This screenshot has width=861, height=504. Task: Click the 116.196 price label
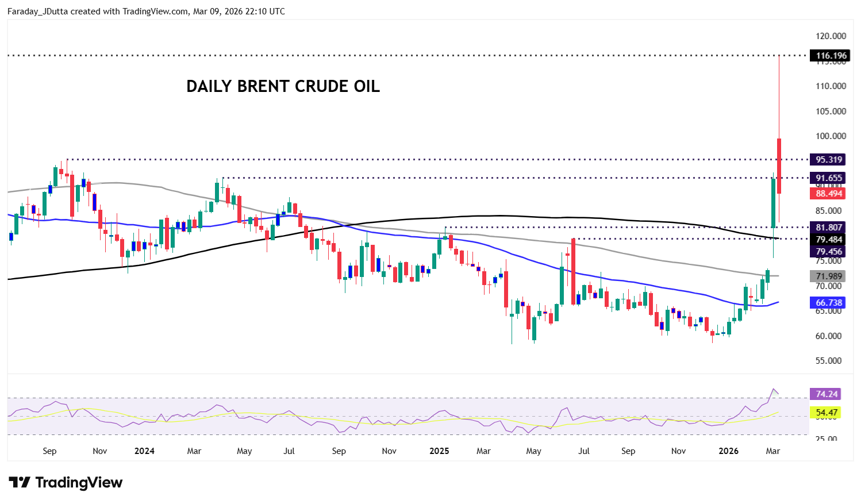point(831,56)
